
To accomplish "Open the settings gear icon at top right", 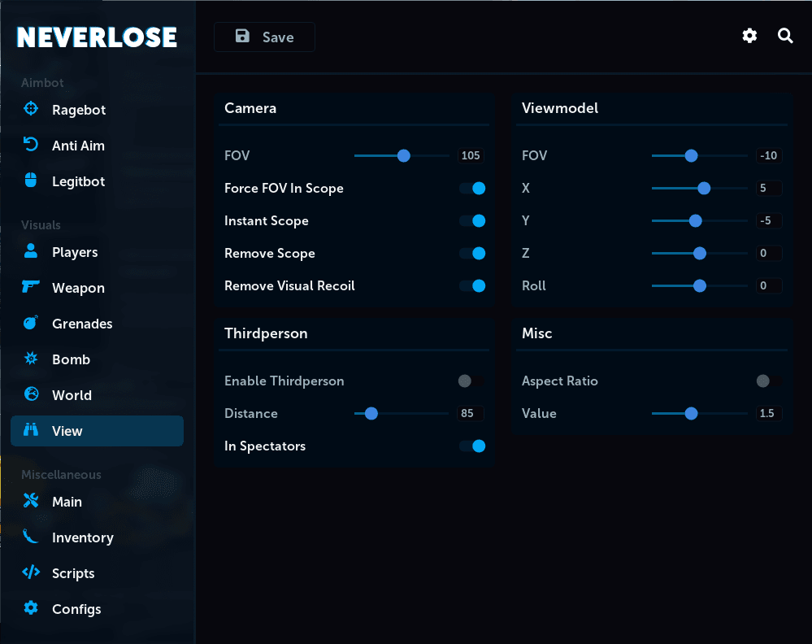I will tap(749, 36).
